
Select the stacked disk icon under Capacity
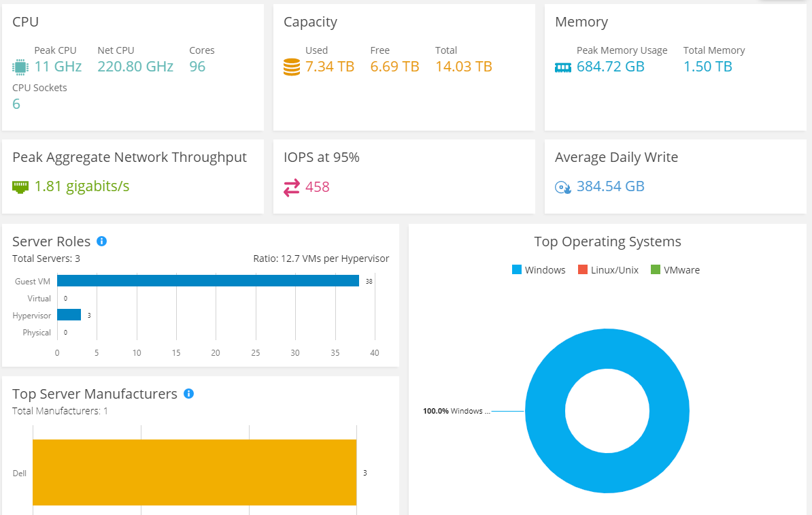coord(291,66)
